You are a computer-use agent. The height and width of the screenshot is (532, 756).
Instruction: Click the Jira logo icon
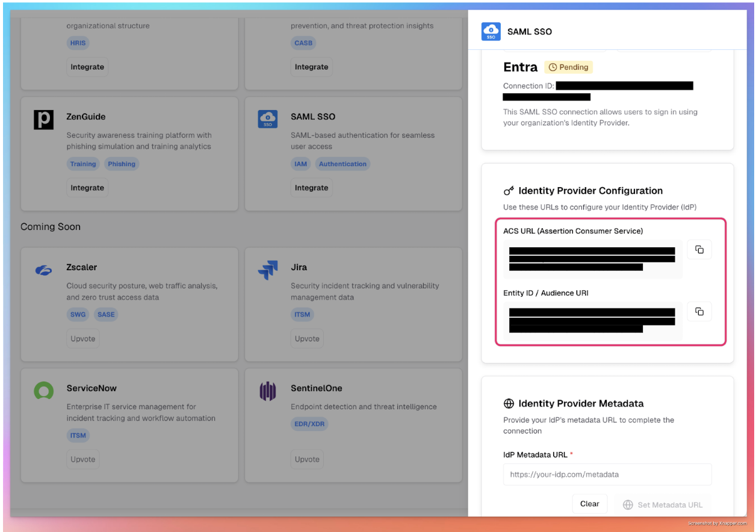point(267,270)
